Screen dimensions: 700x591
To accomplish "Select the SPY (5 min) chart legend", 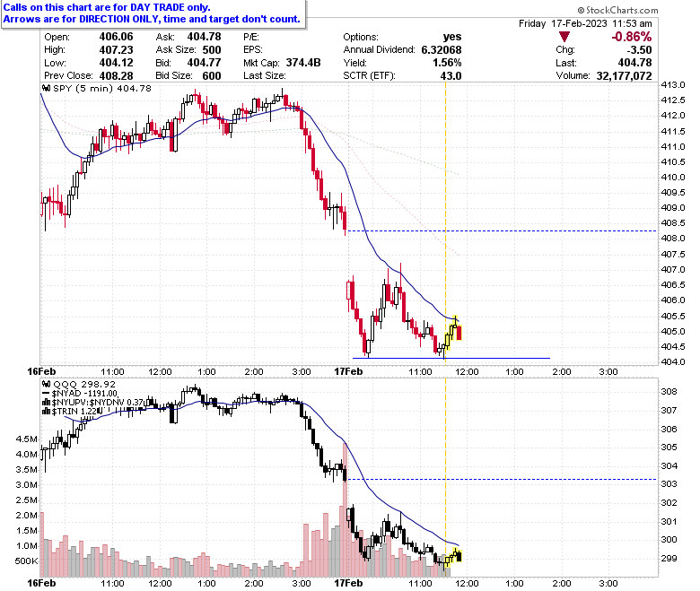I will pos(102,88).
